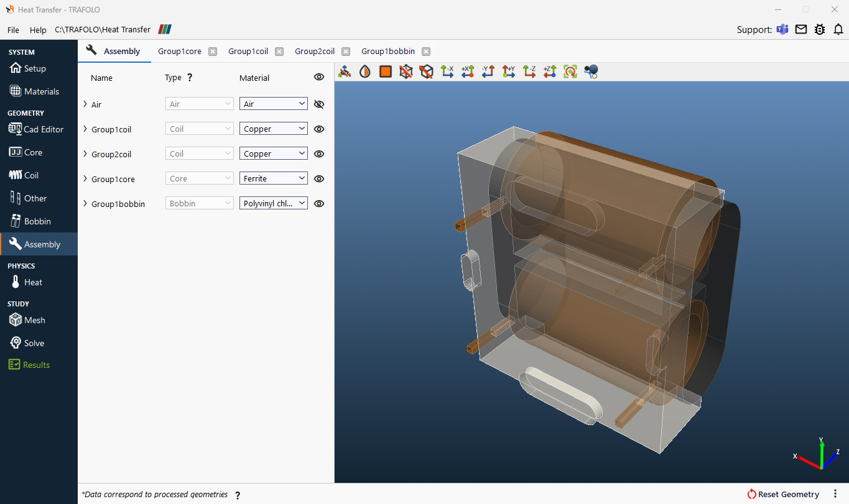
Task: Expand the Group1bobbin tree row
Action: coord(85,203)
